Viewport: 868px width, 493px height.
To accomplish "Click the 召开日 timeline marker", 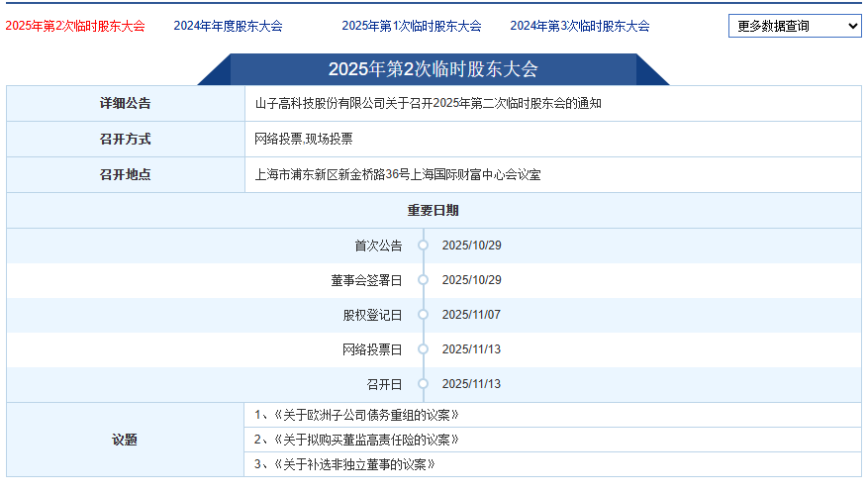I will [x=424, y=384].
